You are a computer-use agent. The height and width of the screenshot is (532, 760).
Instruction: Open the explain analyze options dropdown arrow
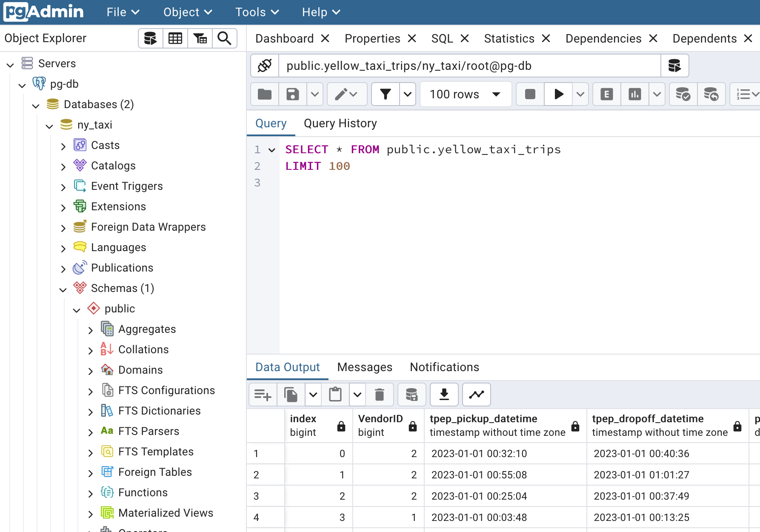[x=657, y=94]
